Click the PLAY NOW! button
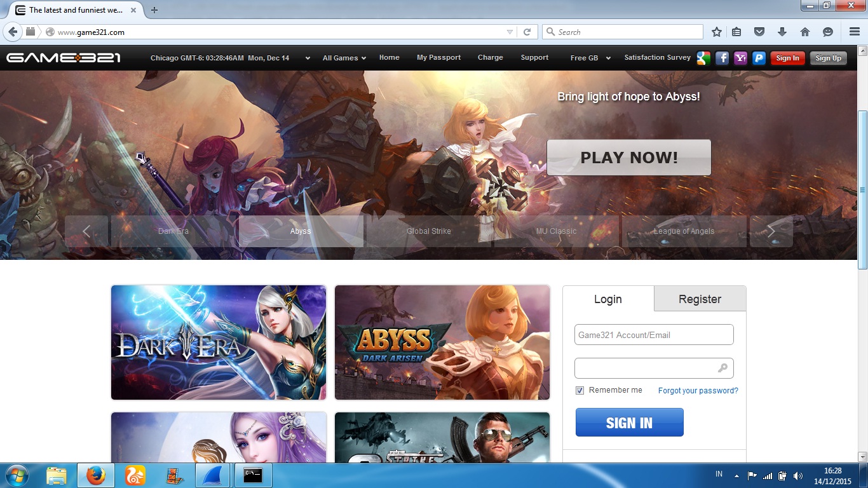Screen dimensions: 868x488 click(x=629, y=158)
